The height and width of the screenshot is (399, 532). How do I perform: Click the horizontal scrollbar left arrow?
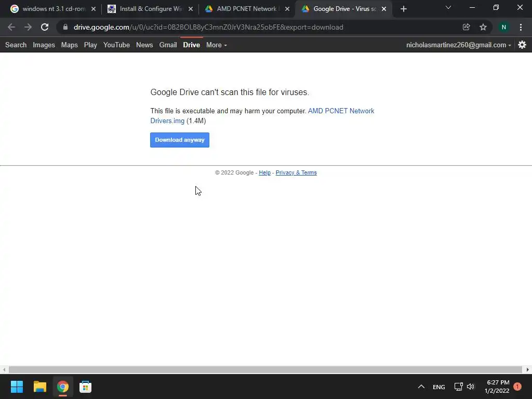point(4,369)
